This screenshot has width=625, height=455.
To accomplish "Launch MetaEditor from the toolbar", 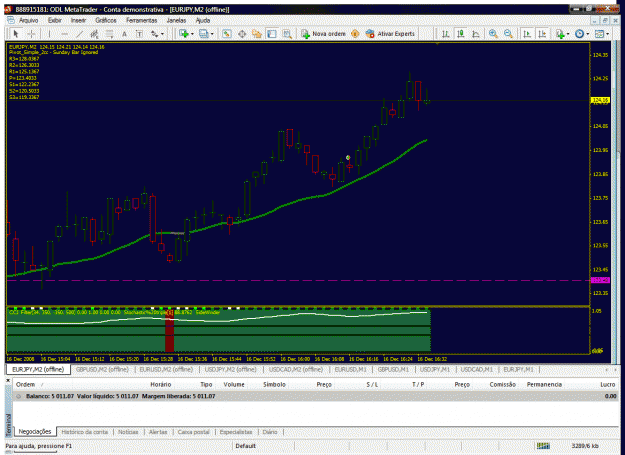I will point(355,34).
